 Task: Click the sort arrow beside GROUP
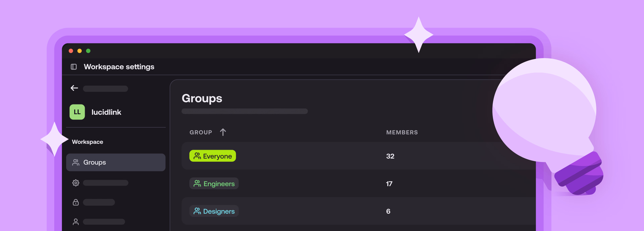pyautogui.click(x=223, y=132)
